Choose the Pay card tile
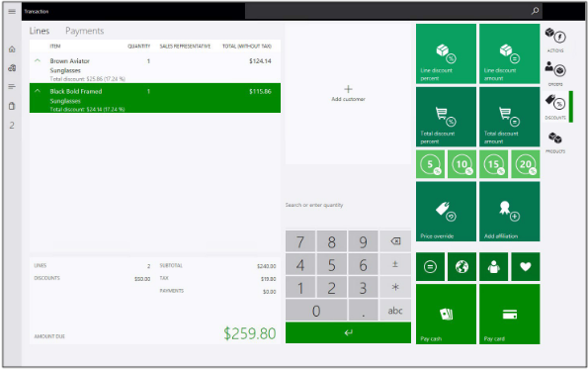This screenshot has height=370, width=588. click(x=509, y=314)
